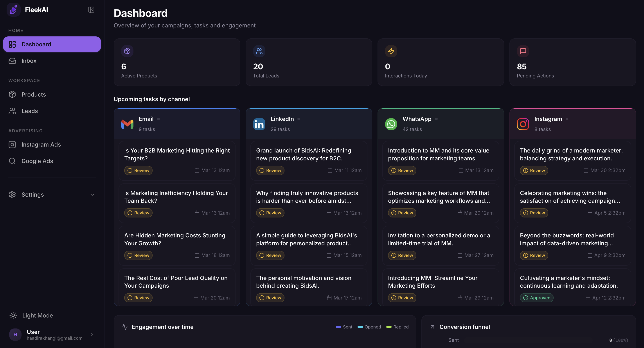The height and width of the screenshot is (348, 644).
Task: Open task simple guide to leveraging BidsAI's platform
Action: (x=309, y=246)
